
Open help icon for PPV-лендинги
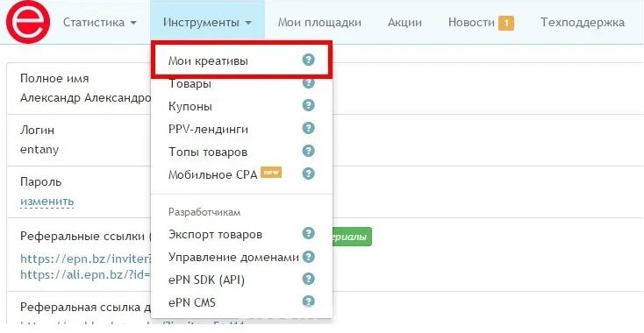(x=309, y=128)
